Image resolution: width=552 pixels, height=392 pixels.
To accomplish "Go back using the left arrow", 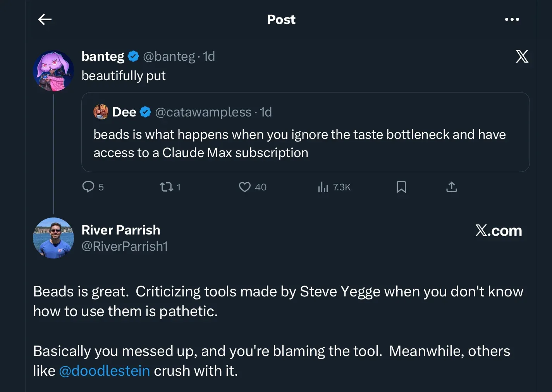I will [x=45, y=19].
